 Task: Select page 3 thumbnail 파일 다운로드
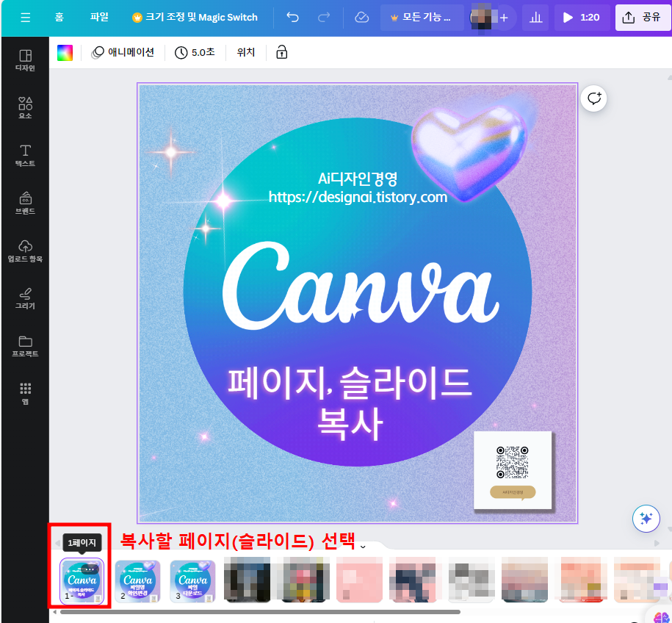click(x=192, y=581)
